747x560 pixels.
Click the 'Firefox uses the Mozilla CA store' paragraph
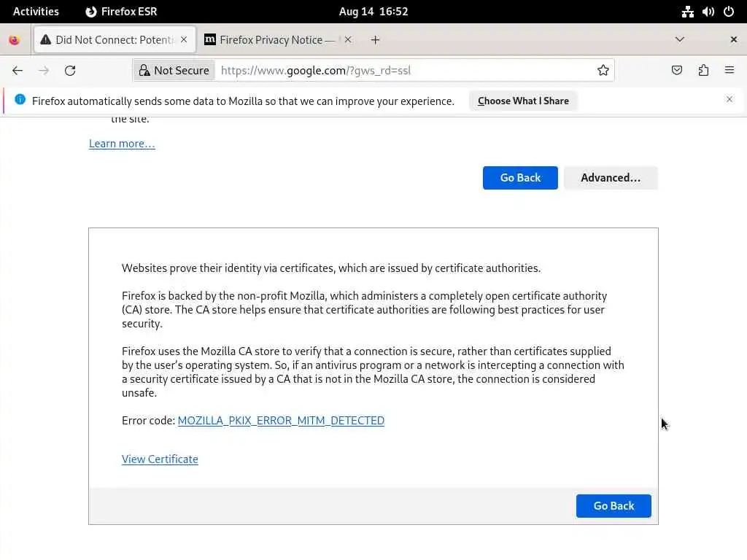pos(373,372)
